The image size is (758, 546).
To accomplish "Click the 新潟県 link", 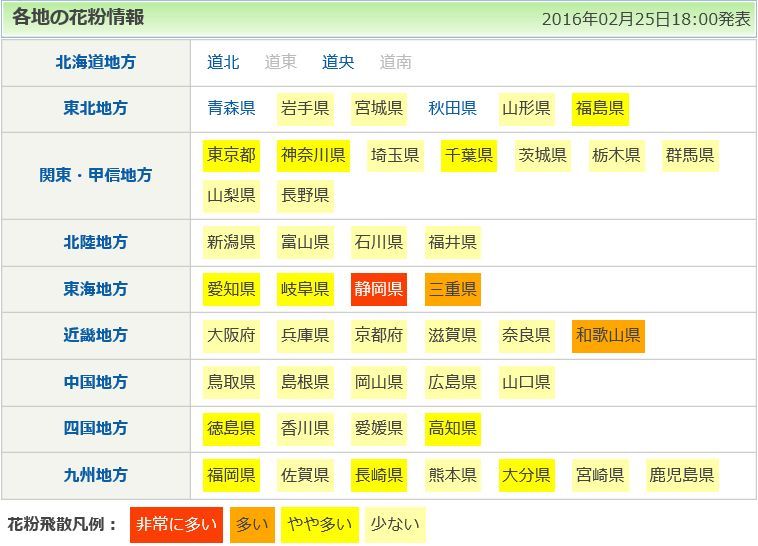I will [231, 242].
